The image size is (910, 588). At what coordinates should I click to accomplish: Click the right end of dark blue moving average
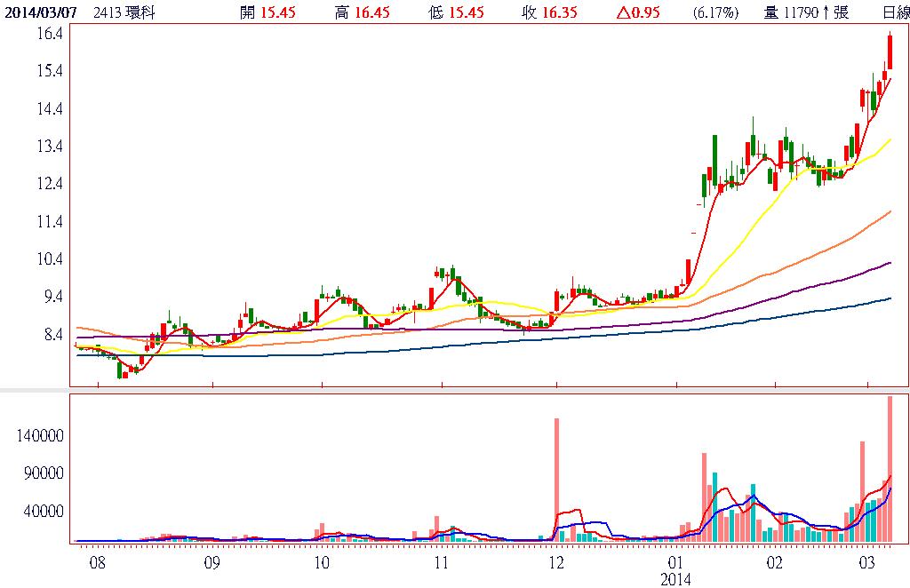click(890, 299)
